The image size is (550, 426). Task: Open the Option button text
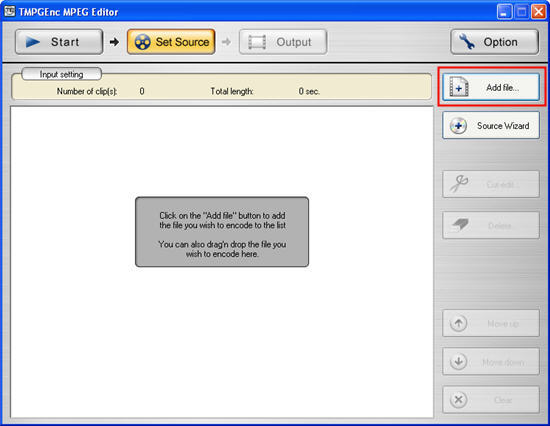pos(501,42)
